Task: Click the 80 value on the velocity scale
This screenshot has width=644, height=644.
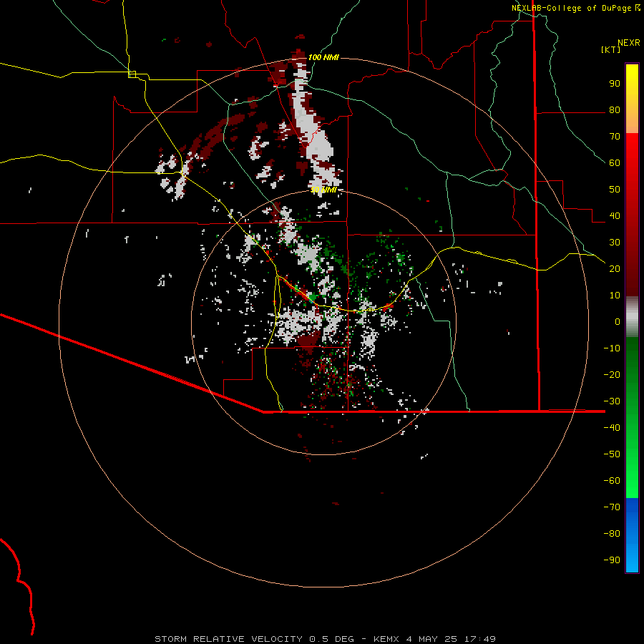Action: (x=615, y=109)
